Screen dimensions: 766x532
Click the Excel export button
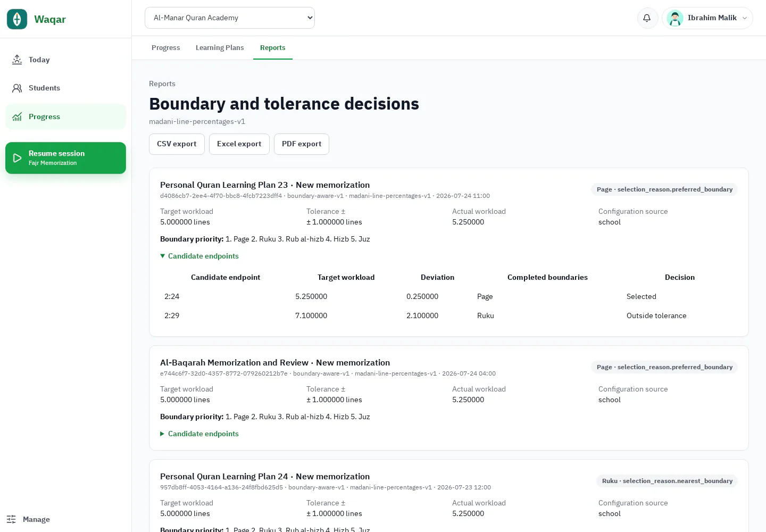[x=239, y=144]
